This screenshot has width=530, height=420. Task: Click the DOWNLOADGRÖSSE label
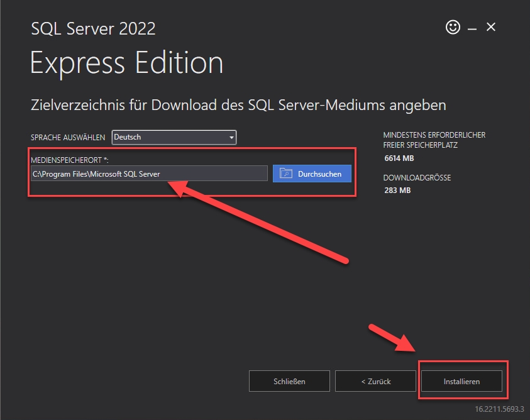click(x=417, y=177)
